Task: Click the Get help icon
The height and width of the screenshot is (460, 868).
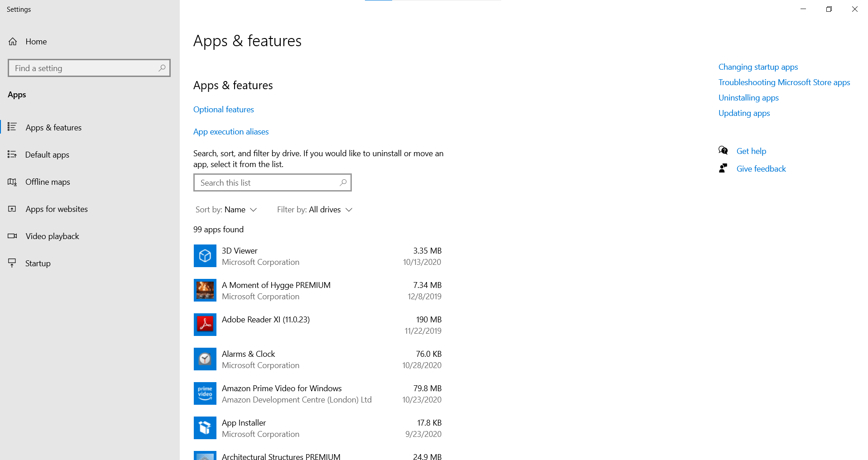Action: [723, 150]
